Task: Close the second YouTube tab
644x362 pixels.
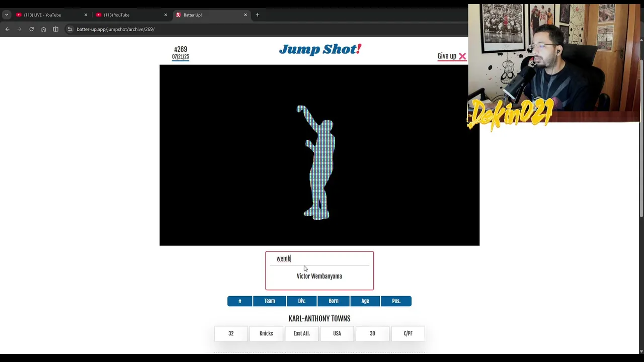Action: [166, 15]
